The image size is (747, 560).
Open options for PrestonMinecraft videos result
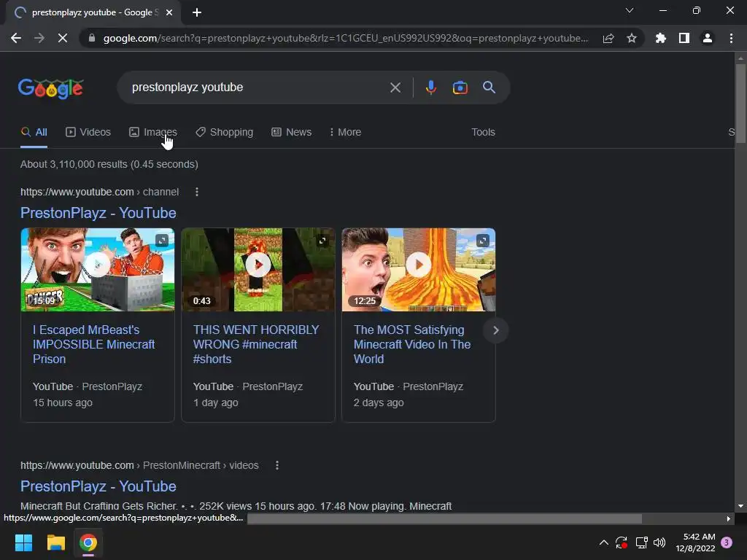tap(277, 465)
